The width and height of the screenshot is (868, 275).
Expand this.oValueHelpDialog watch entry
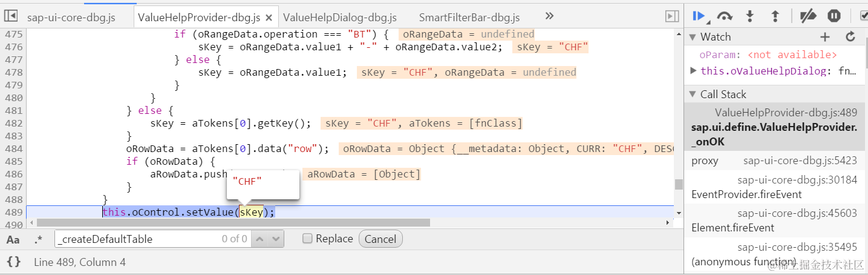694,71
